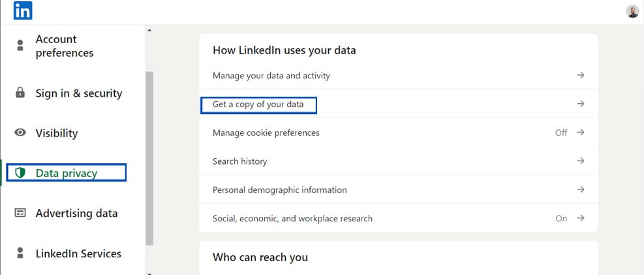Open the Advertising data section
644x275 pixels.
point(76,214)
